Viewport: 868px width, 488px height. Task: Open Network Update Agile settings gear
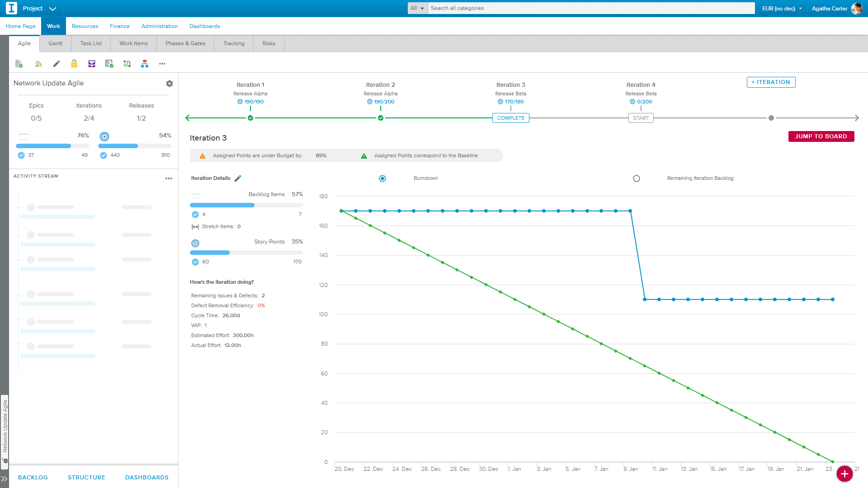pos(170,84)
